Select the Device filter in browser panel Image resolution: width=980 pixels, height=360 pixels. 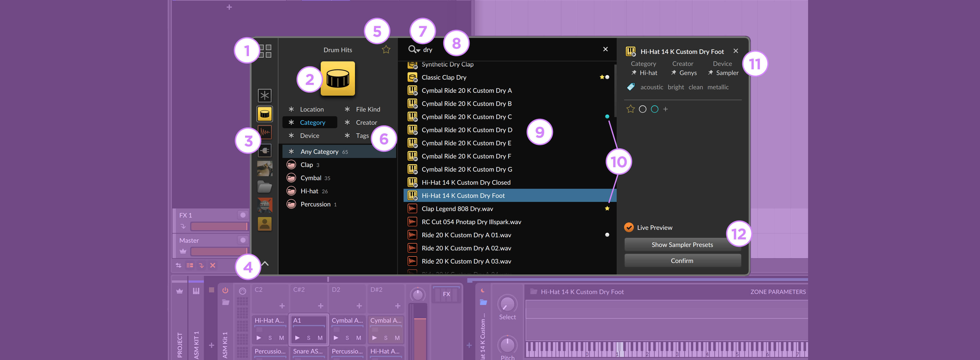click(x=309, y=135)
